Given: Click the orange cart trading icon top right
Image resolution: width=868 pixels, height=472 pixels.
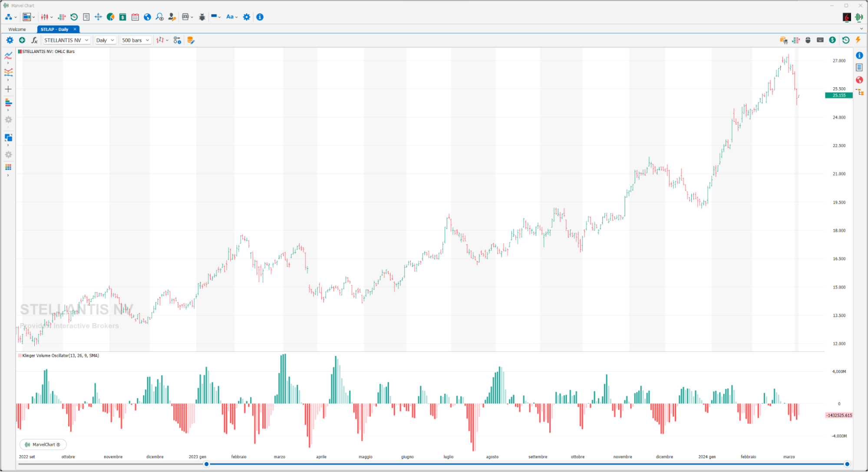Looking at the screenshot, I should (x=783, y=40).
